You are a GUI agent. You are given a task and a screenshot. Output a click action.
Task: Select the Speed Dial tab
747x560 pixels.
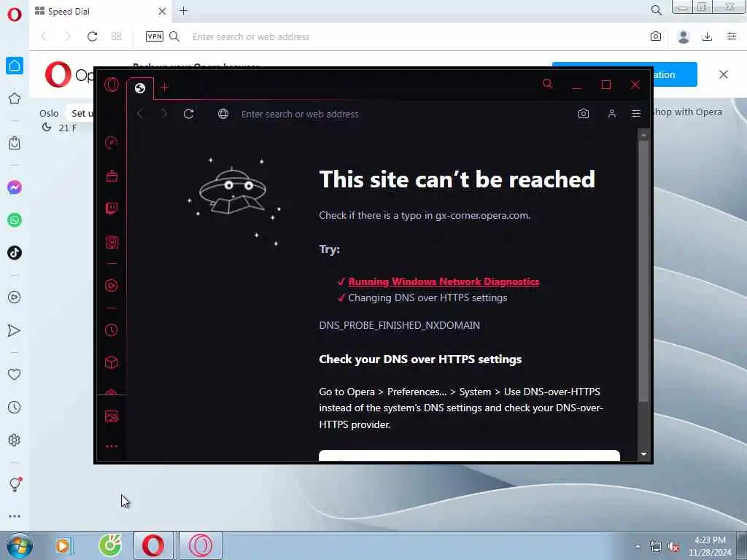click(x=101, y=11)
